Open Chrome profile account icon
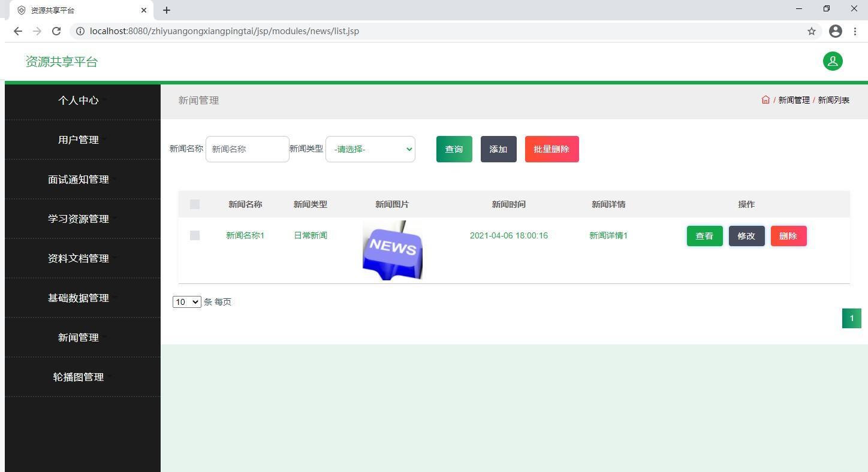Image resolution: width=868 pixels, height=472 pixels. [836, 31]
